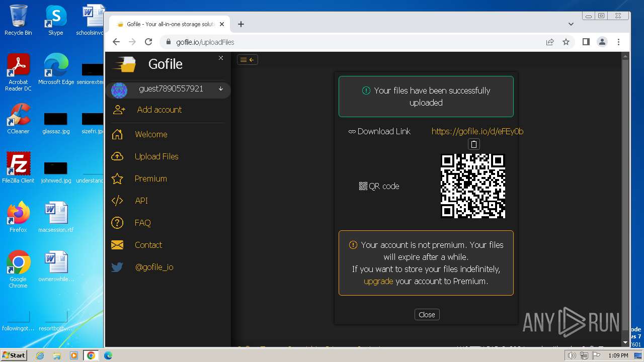Open Acrobat Reader DC desktop icon

(18, 73)
